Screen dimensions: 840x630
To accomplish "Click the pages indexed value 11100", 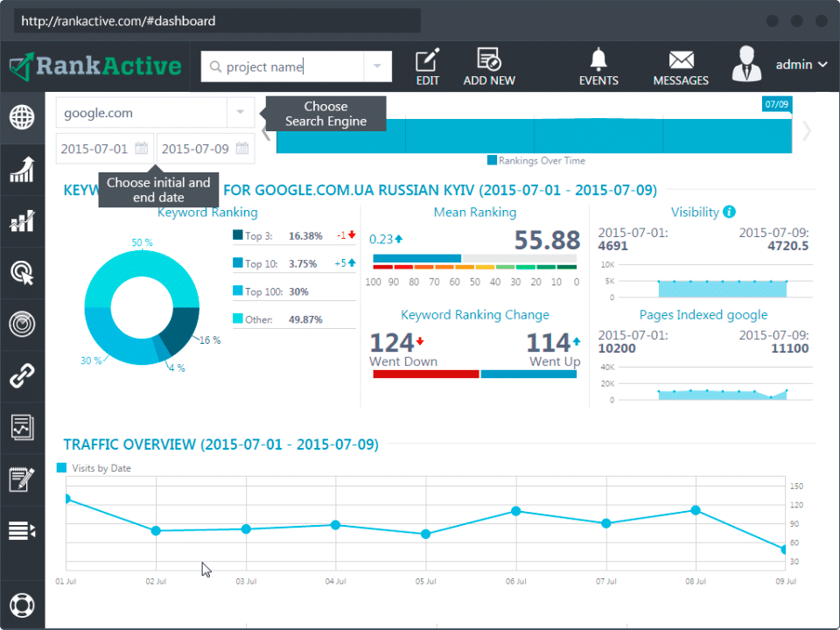I will pyautogui.click(x=789, y=348).
